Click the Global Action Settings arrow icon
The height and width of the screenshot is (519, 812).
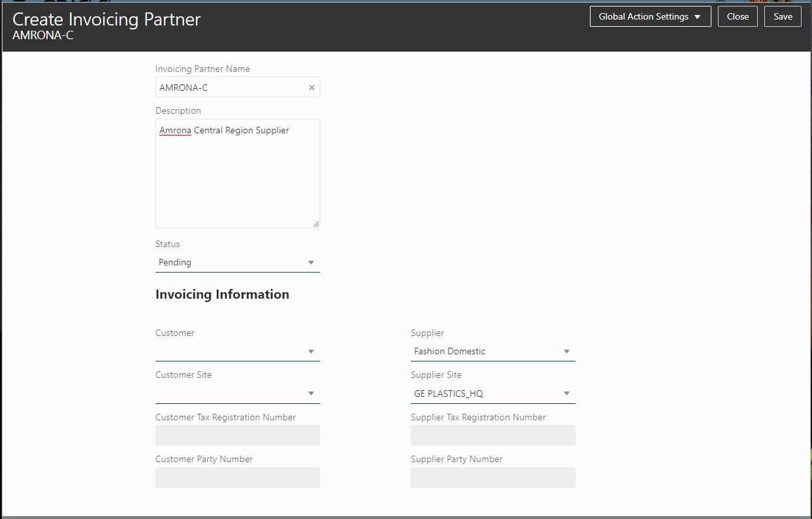(698, 17)
